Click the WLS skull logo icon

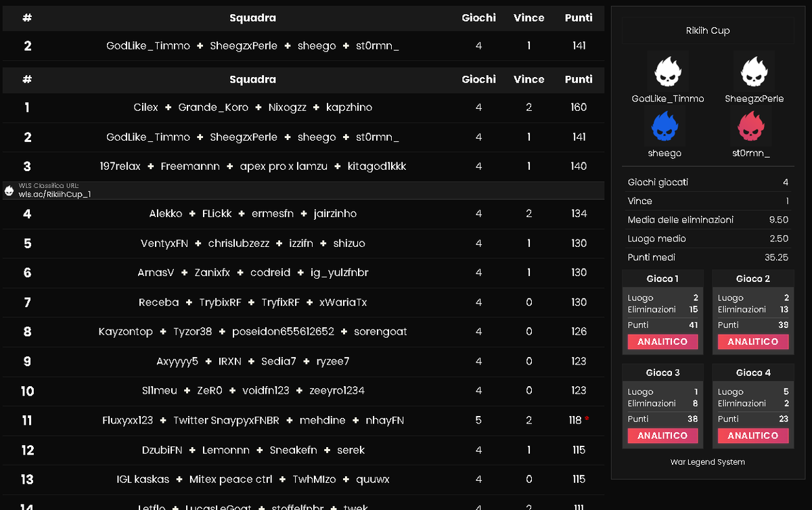[x=9, y=190]
